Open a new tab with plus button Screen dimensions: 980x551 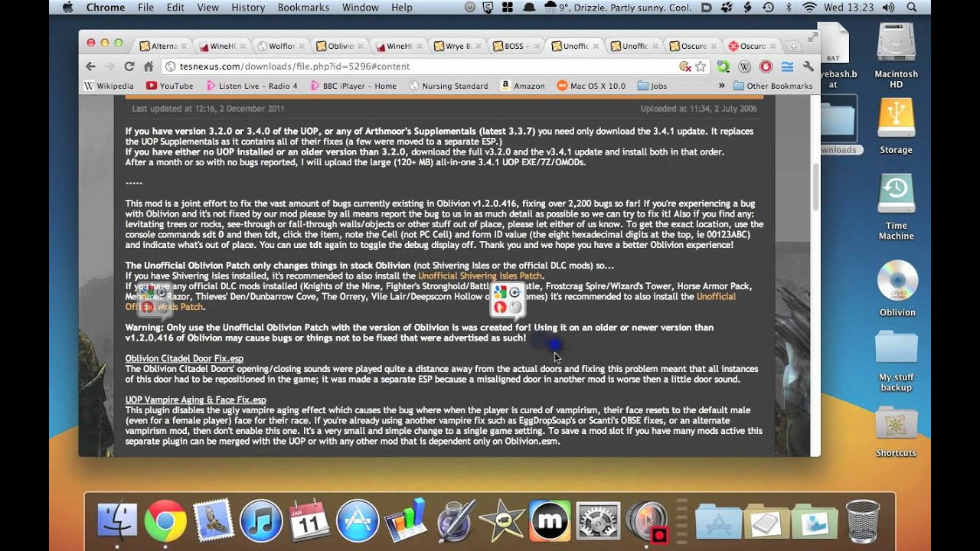pos(794,46)
